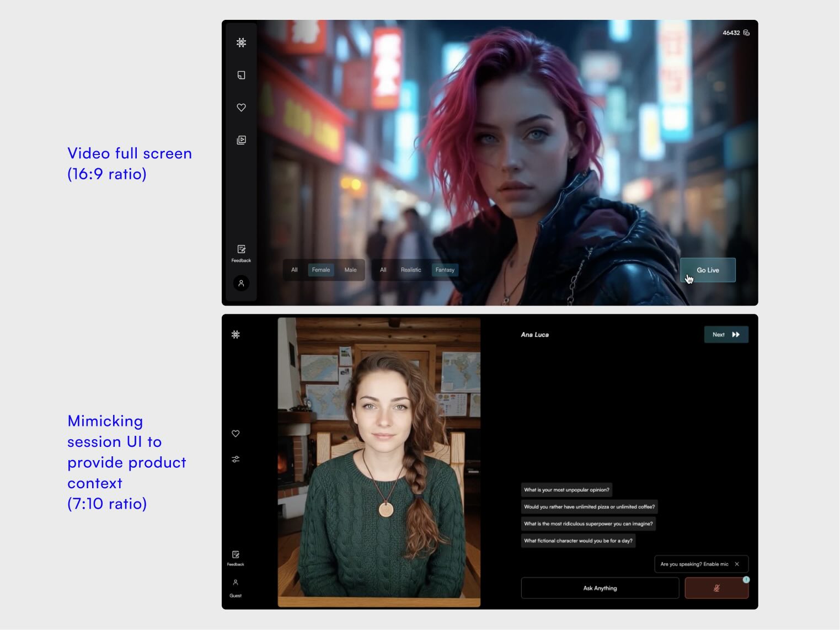Select the Fantasy style filter
The height and width of the screenshot is (630, 840).
point(445,270)
